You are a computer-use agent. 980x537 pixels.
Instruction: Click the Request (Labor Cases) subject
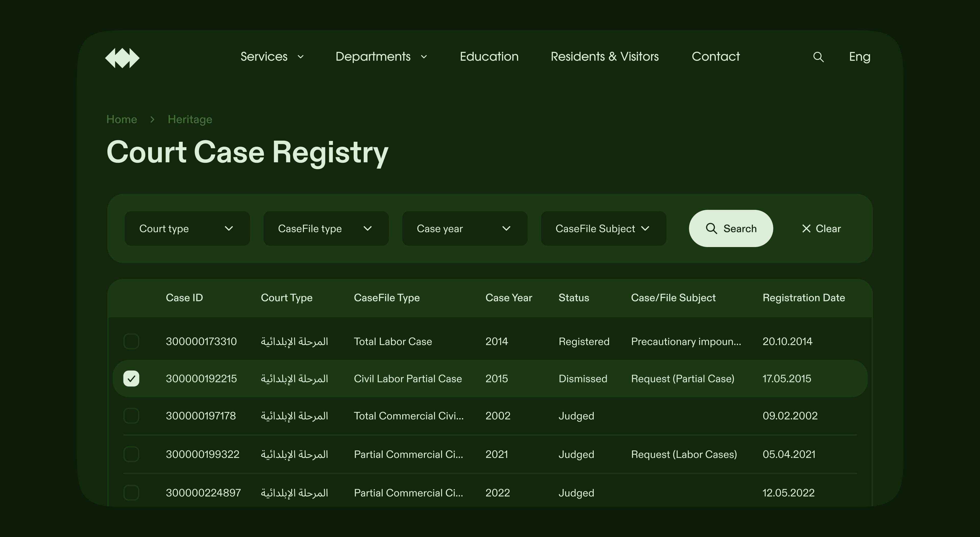coord(684,454)
